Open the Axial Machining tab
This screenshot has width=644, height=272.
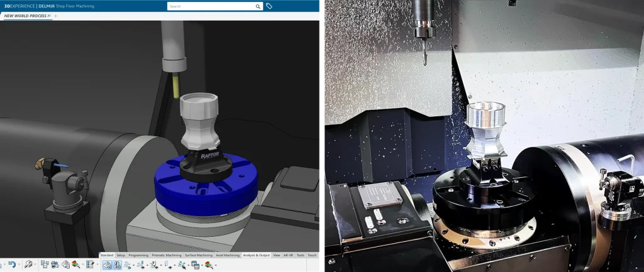pyautogui.click(x=228, y=255)
